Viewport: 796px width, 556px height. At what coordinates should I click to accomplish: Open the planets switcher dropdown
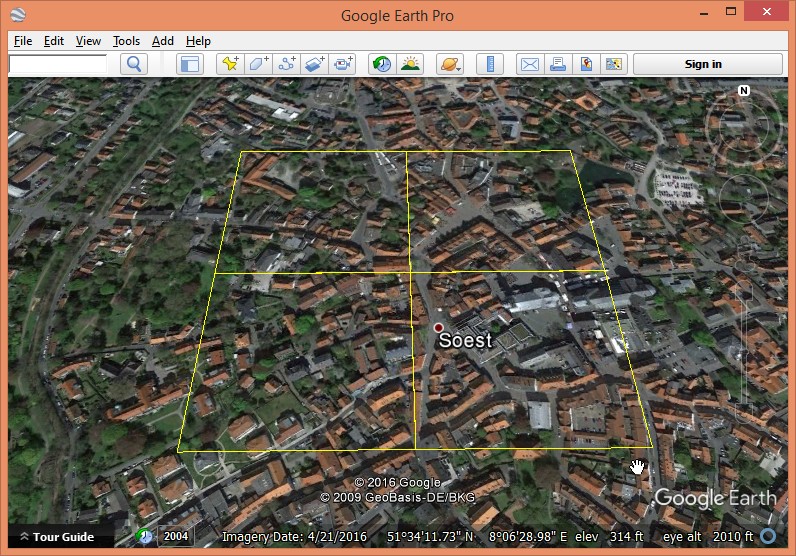point(450,64)
